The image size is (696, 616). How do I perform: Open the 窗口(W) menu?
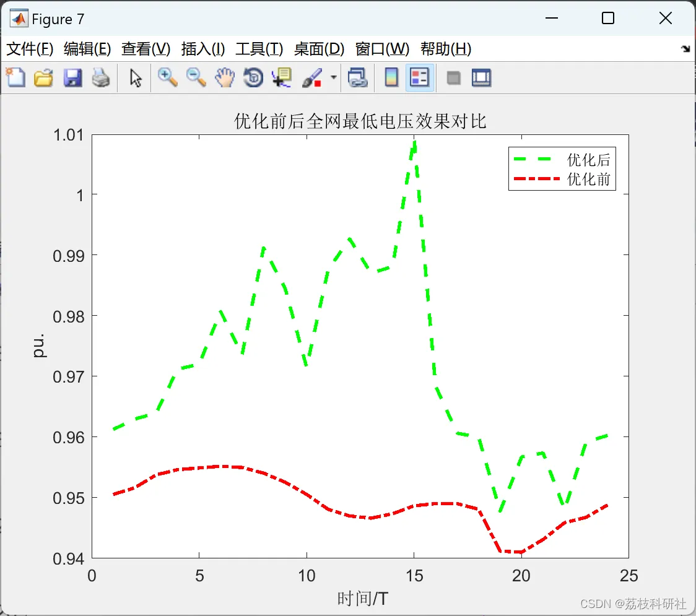pyautogui.click(x=382, y=49)
